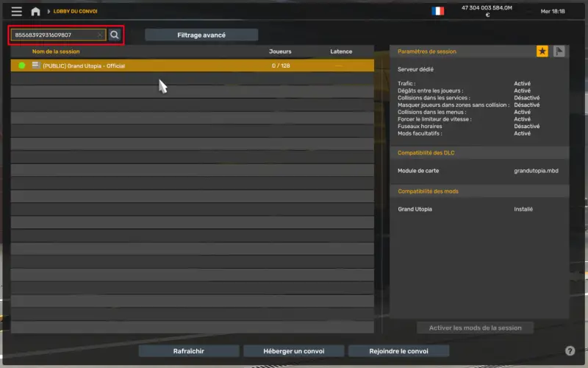This screenshot has width=588, height=368.
Task: Sort sessions by Joueurs column
Action: [x=280, y=52]
